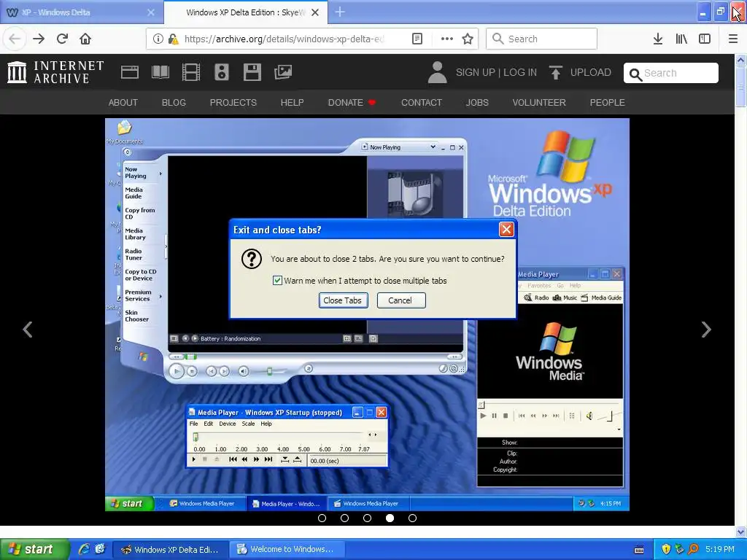Click into the Firefox search box
Viewport: 747px width, 560px height.
[x=542, y=39]
